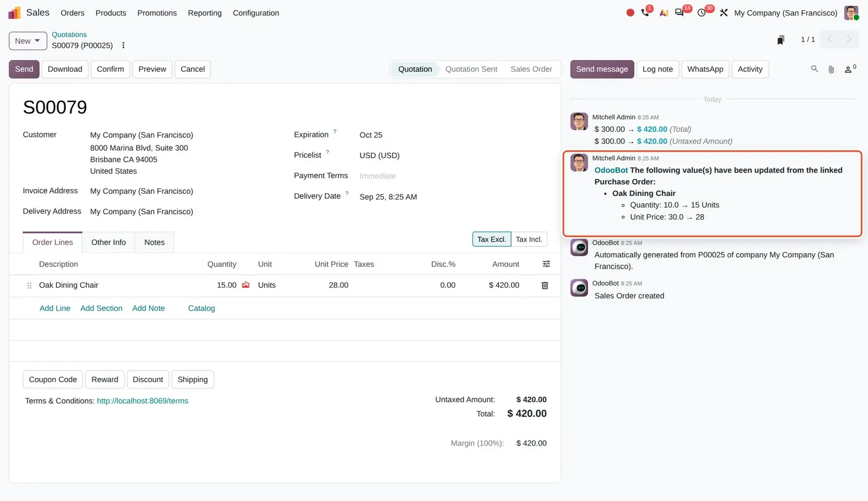Open the phone calls icon in the top bar
868x501 pixels.
click(x=645, y=12)
